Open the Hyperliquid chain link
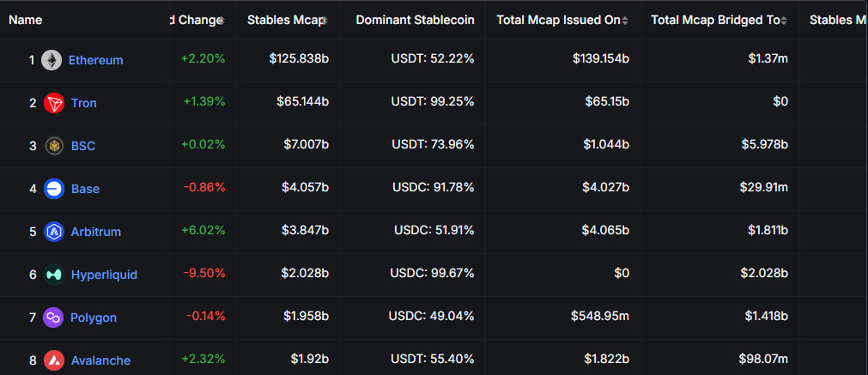Image resolution: width=868 pixels, height=375 pixels. 104,275
